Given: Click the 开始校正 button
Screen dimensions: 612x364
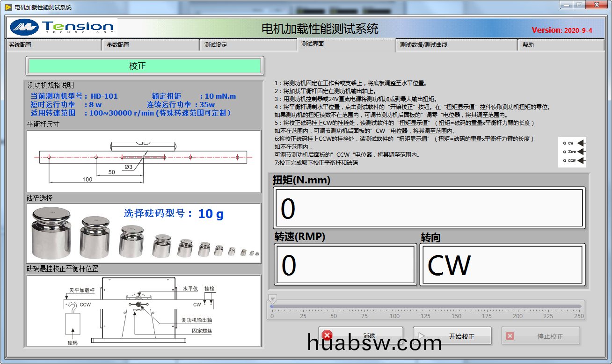Looking at the screenshot, I should tap(452, 336).
